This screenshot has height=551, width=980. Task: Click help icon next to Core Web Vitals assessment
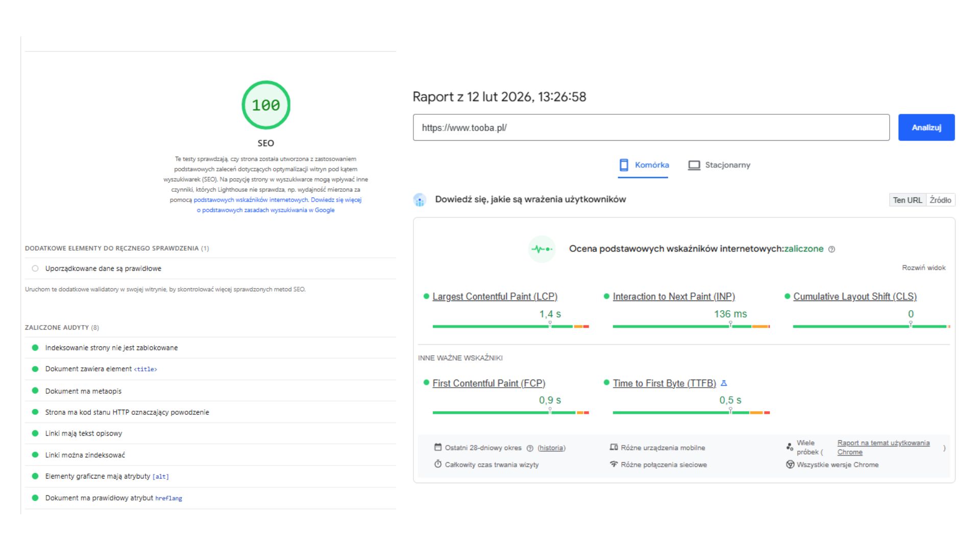(831, 249)
